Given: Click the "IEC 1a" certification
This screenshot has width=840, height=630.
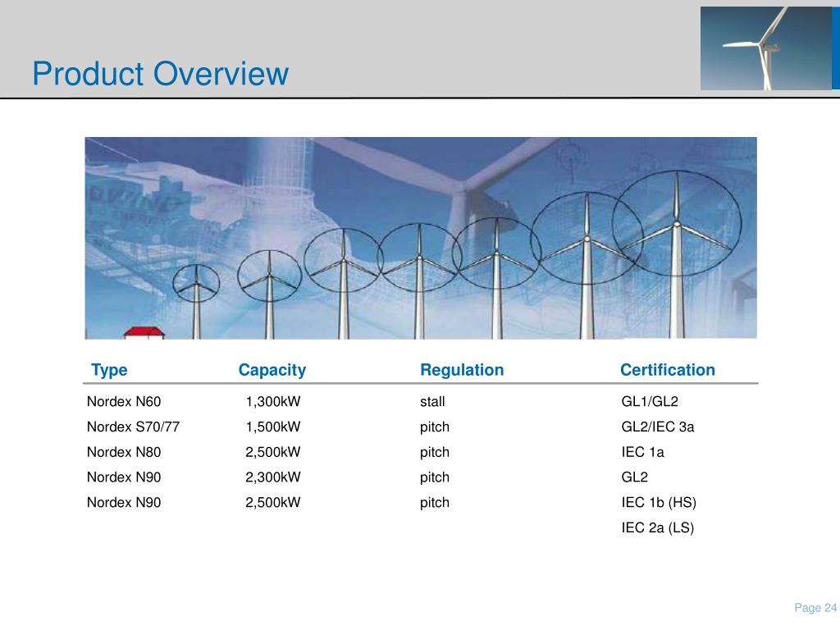Looking at the screenshot, I should [642, 452].
